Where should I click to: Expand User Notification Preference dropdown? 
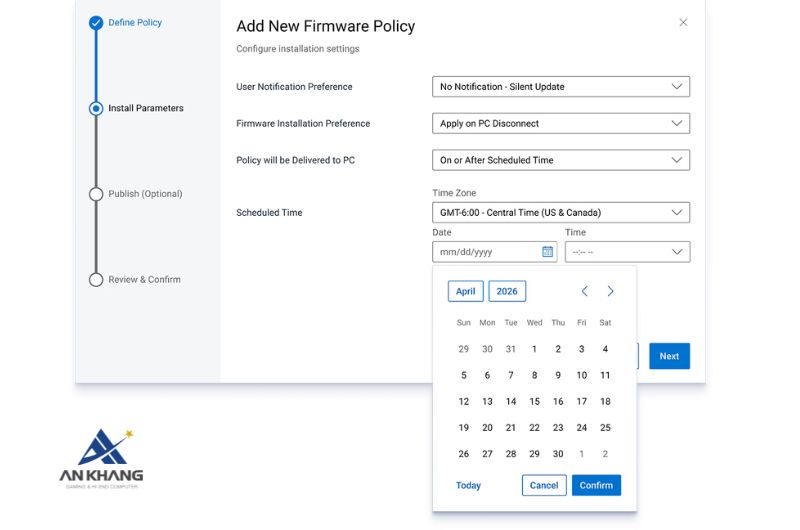click(561, 87)
